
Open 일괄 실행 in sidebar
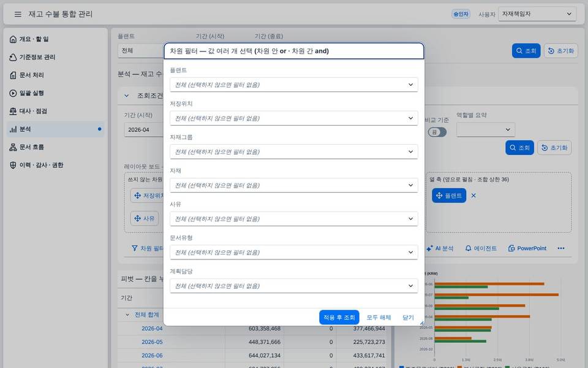[x=56, y=93]
